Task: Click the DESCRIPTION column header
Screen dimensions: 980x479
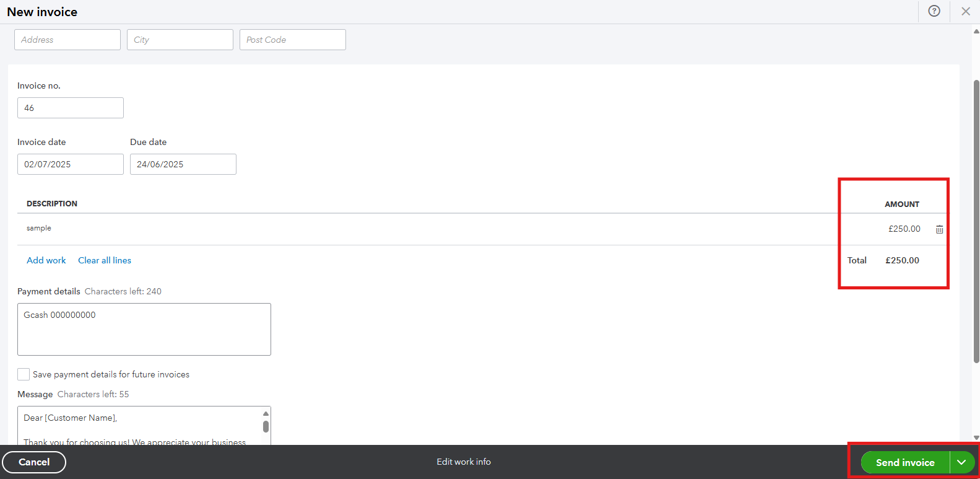Action: click(52, 203)
